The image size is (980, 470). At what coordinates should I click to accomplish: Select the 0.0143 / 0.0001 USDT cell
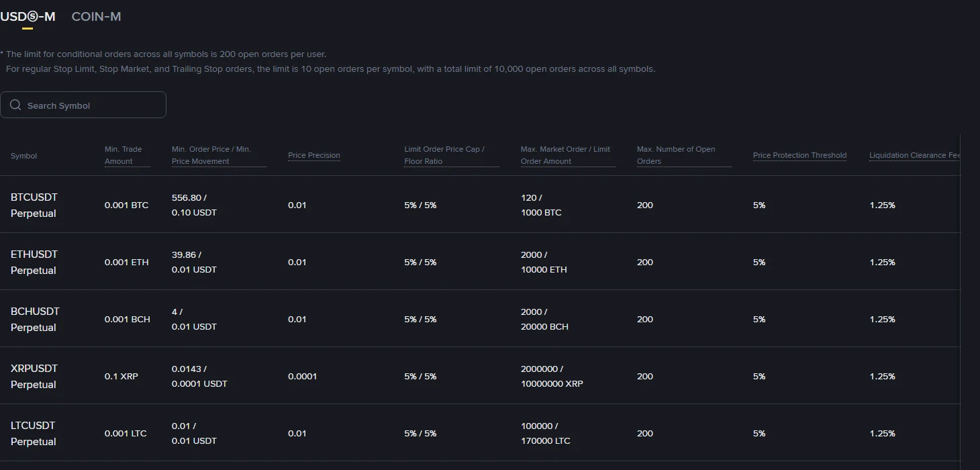(199, 377)
